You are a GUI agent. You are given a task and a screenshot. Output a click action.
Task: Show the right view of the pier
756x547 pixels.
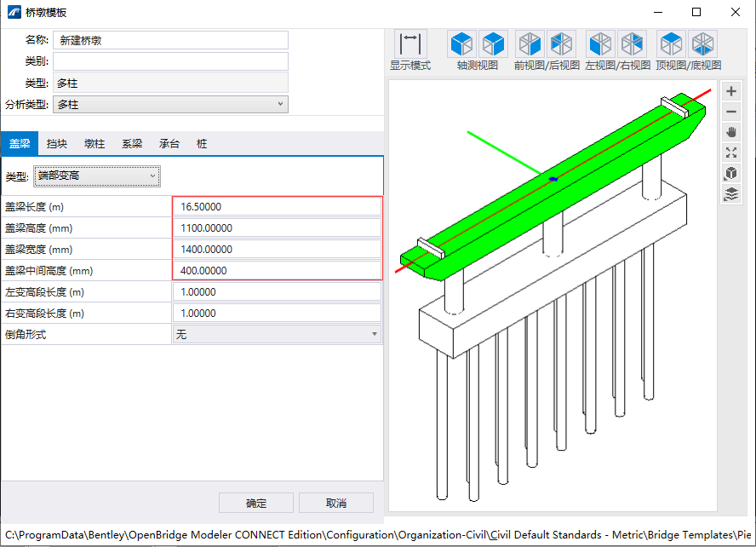coord(632,43)
